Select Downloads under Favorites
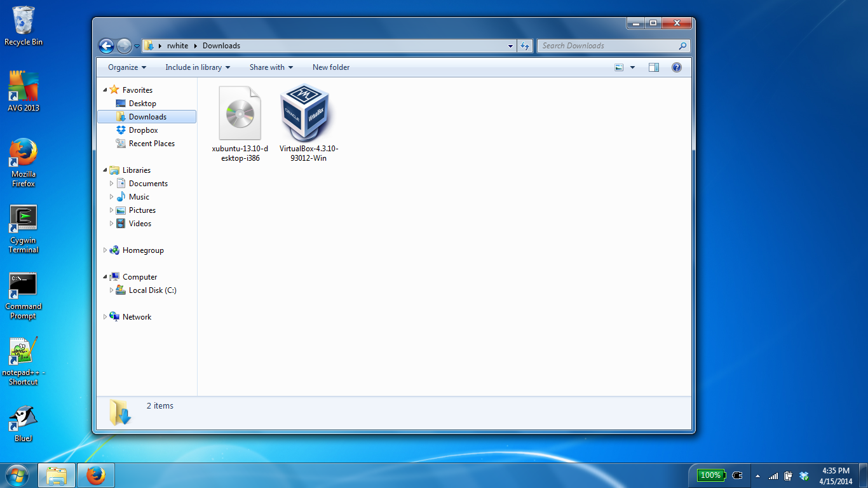868x488 pixels. click(x=147, y=117)
